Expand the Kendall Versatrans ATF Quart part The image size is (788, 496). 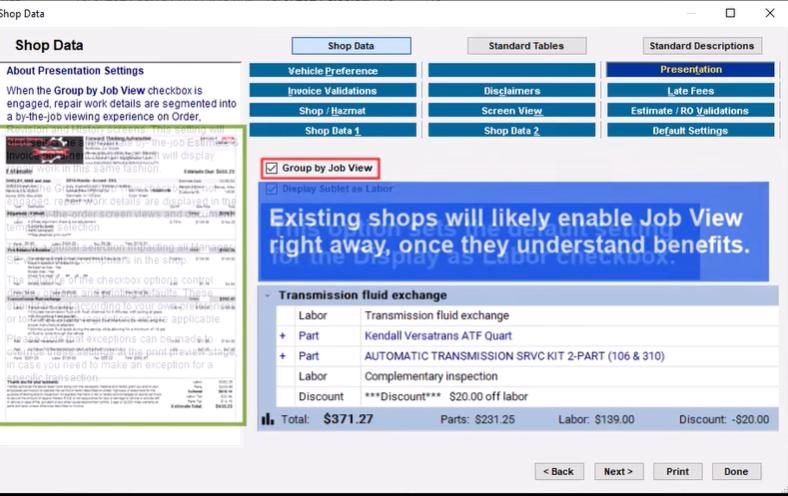click(x=282, y=336)
